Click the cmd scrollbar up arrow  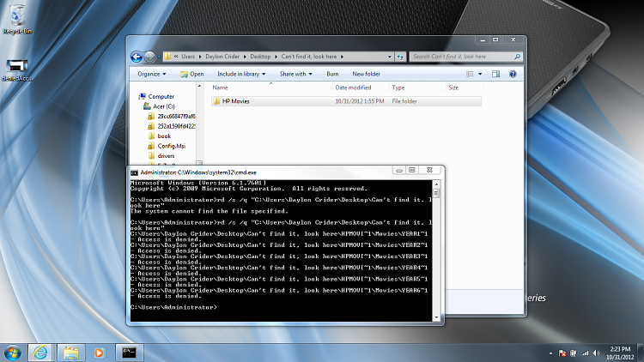[x=436, y=184]
